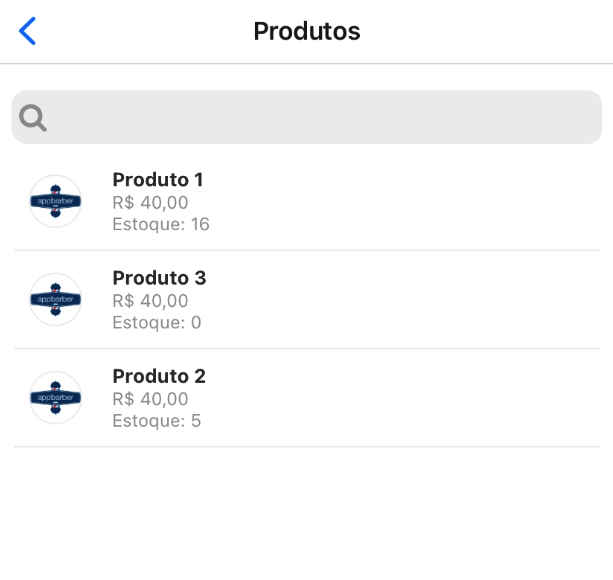Image resolution: width=613 pixels, height=580 pixels.
Task: Open Produto 3 barber logo thumbnail
Action: coord(55,299)
